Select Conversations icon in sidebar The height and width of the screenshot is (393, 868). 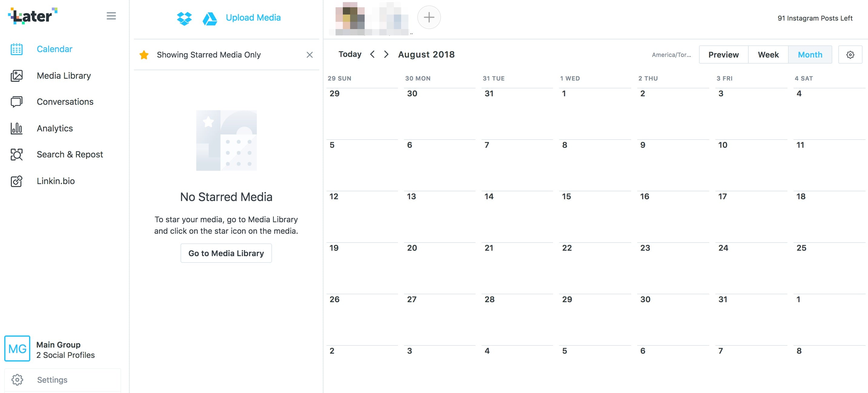(x=15, y=101)
